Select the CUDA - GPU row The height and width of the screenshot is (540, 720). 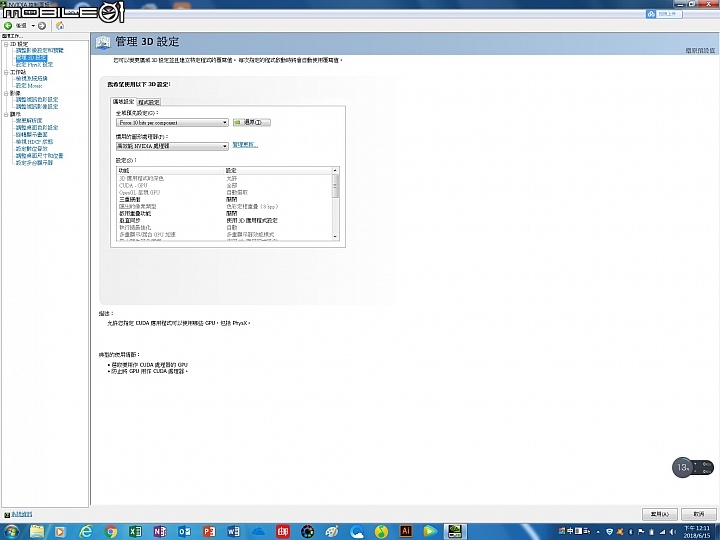tap(225, 186)
